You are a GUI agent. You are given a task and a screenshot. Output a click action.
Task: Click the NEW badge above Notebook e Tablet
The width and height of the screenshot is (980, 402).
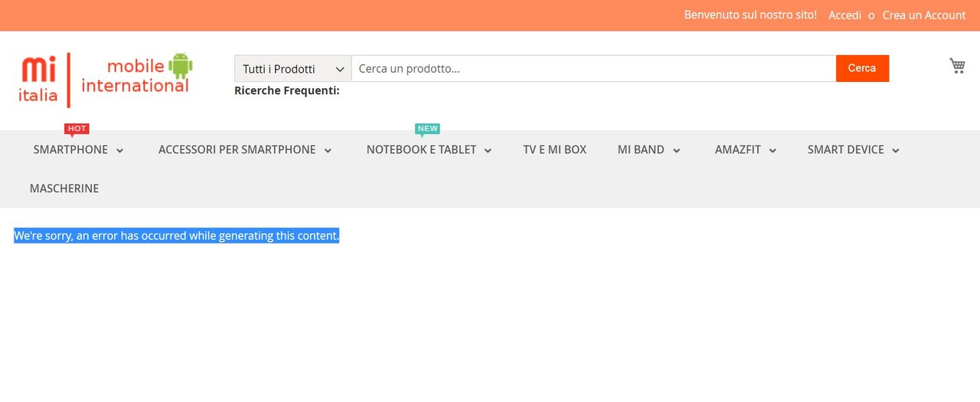[x=427, y=129]
